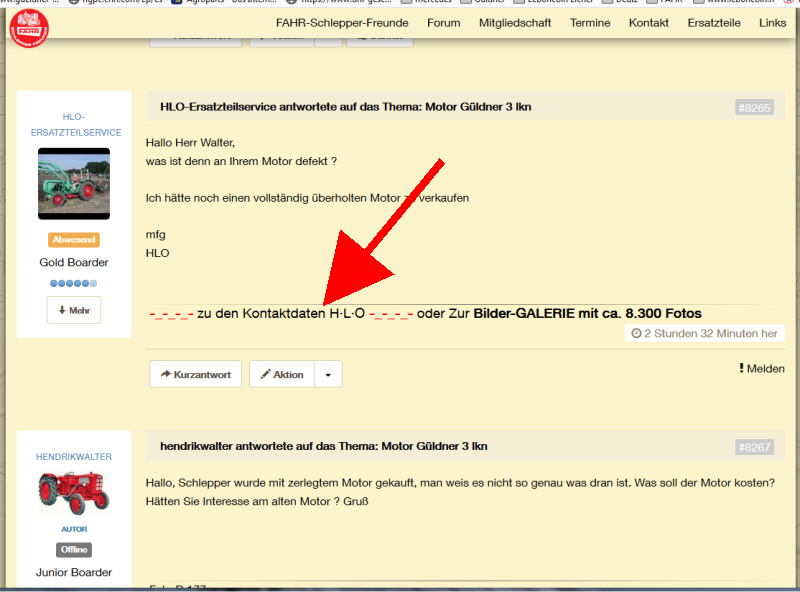Open the post number #8265 permalink
Image resolution: width=800 pixels, height=592 pixels.
point(754,107)
